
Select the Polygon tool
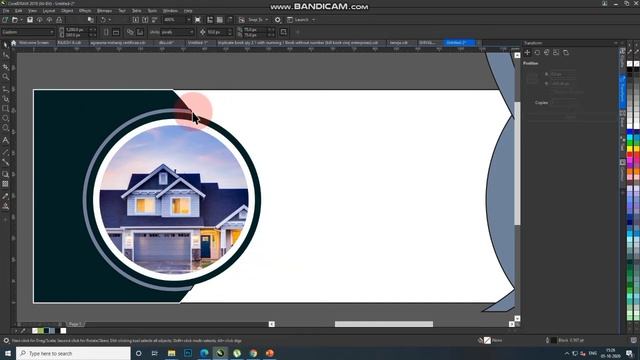pyautogui.click(x=5, y=128)
